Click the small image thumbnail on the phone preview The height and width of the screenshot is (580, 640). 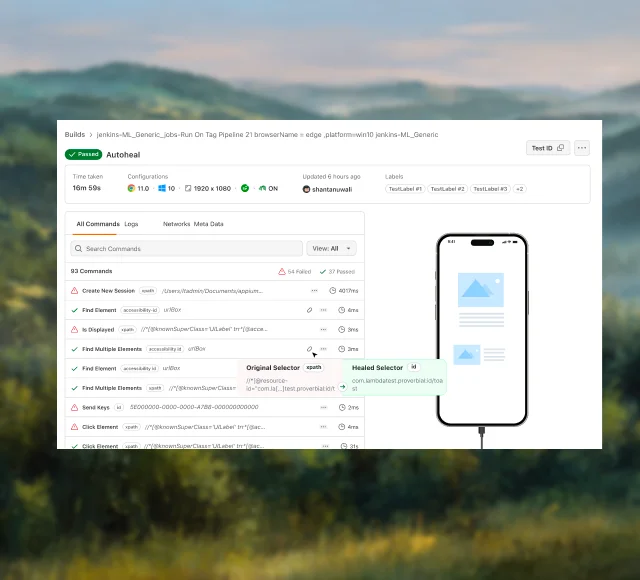point(467,354)
